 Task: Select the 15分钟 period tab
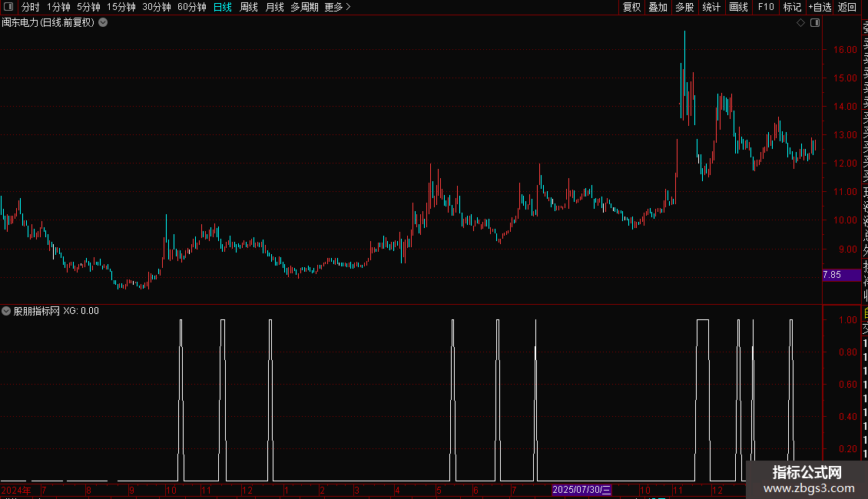coord(121,7)
